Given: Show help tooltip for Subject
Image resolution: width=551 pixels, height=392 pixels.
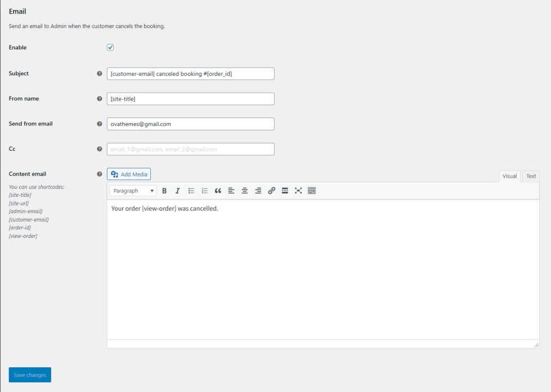Looking at the screenshot, I should tap(100, 74).
